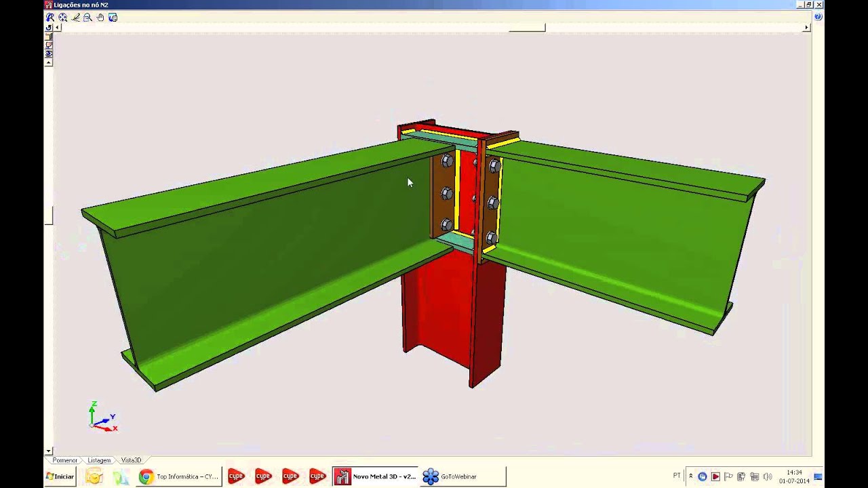
Task: Click the monitor display icon in left toolbar
Action: click(49, 45)
